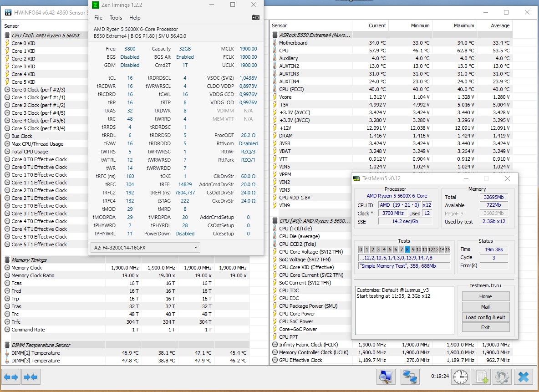Select the CPU (PECI) temperature row
This screenshot has height=392, width=539.
click(x=392, y=89)
